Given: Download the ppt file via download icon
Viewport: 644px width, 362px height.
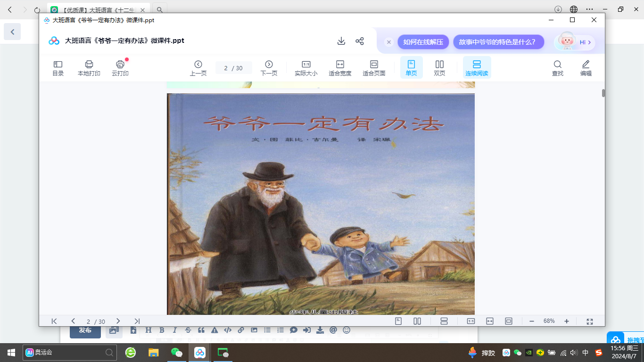Looking at the screenshot, I should 341,41.
